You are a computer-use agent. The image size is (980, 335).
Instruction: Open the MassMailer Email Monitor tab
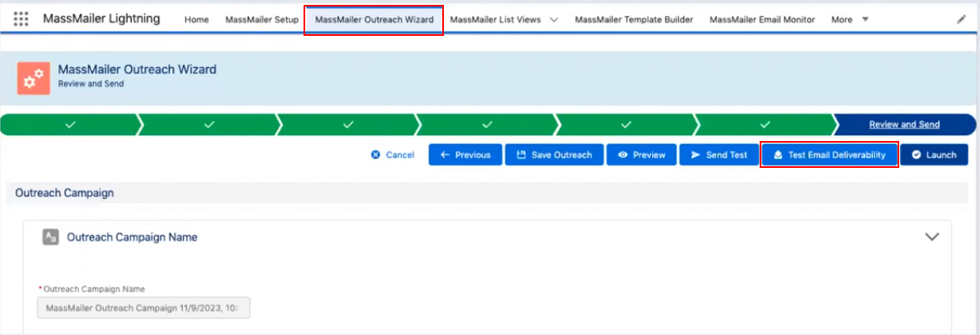[x=762, y=20]
